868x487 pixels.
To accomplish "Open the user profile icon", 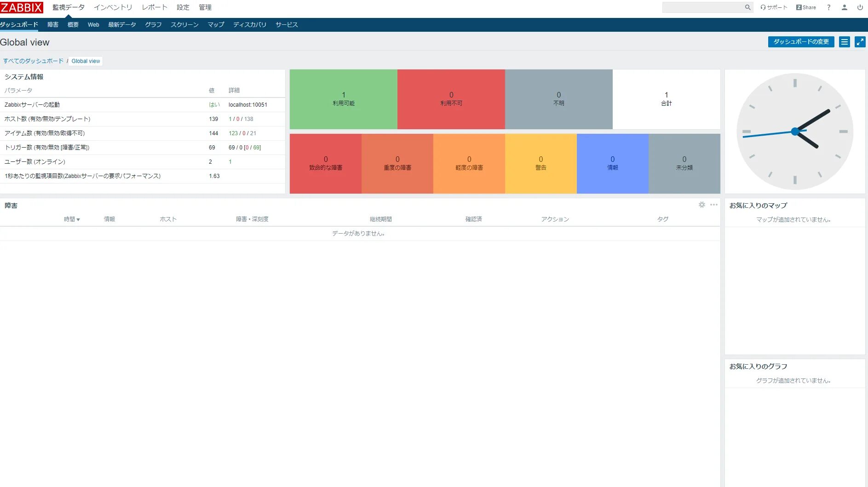I will (x=845, y=7).
